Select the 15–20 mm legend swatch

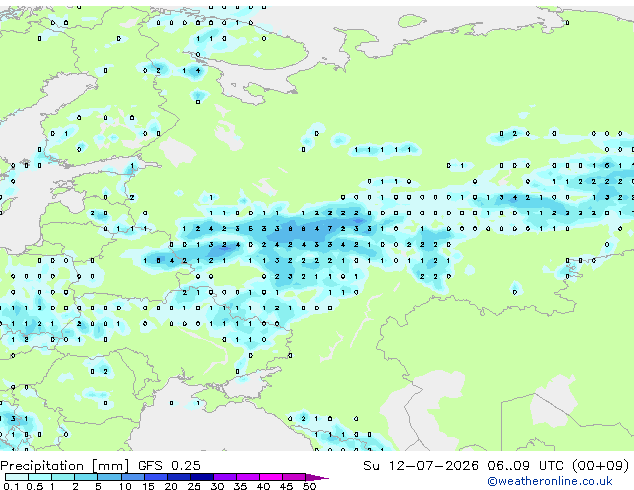click(x=155, y=477)
